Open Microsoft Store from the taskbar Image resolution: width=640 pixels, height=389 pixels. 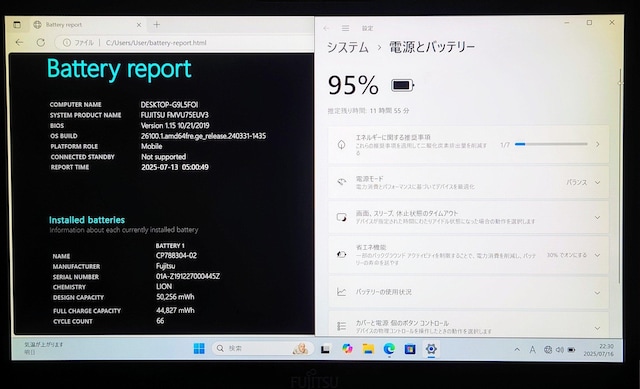click(x=410, y=349)
